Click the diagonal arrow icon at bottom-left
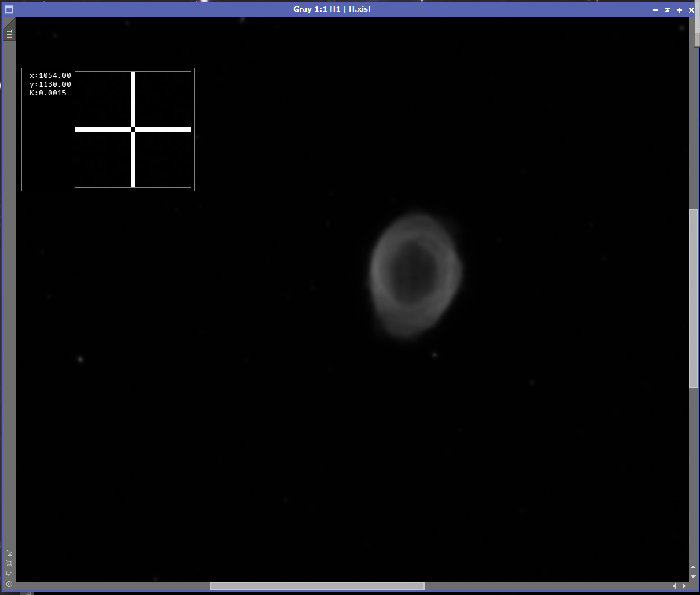Image resolution: width=700 pixels, height=595 pixels. coord(9,553)
